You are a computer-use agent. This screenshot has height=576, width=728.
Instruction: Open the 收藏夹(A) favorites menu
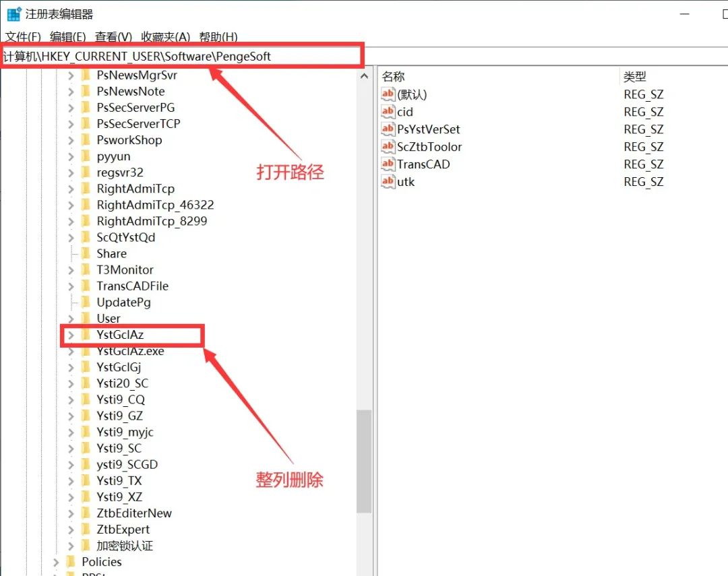[166, 37]
